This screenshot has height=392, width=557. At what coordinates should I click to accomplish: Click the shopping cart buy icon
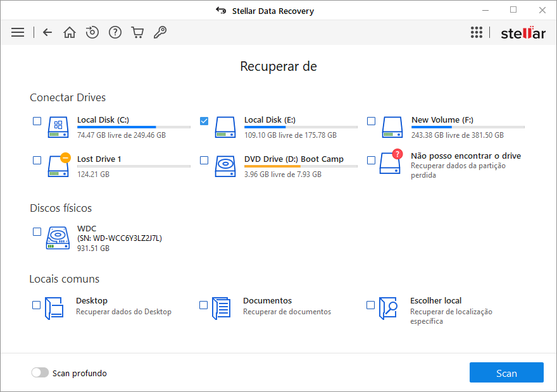tap(137, 32)
